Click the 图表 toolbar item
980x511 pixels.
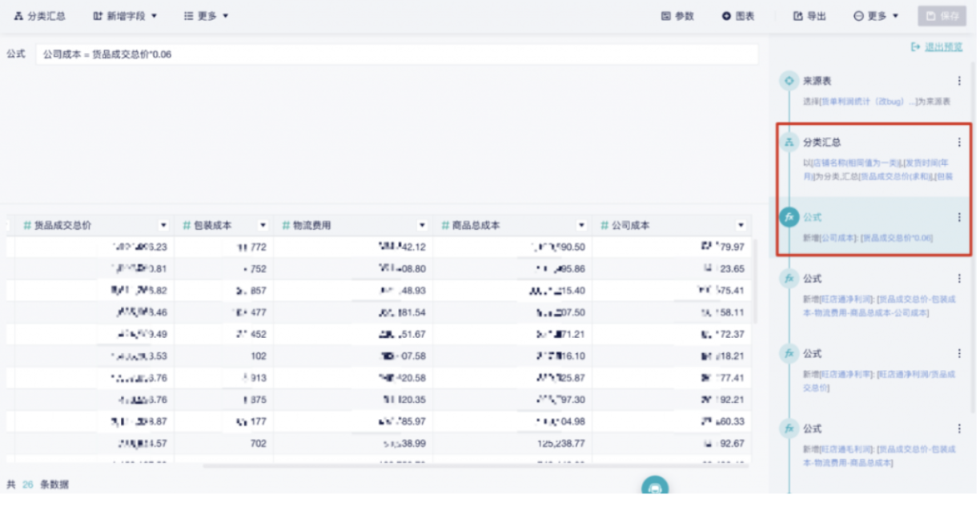tap(738, 16)
